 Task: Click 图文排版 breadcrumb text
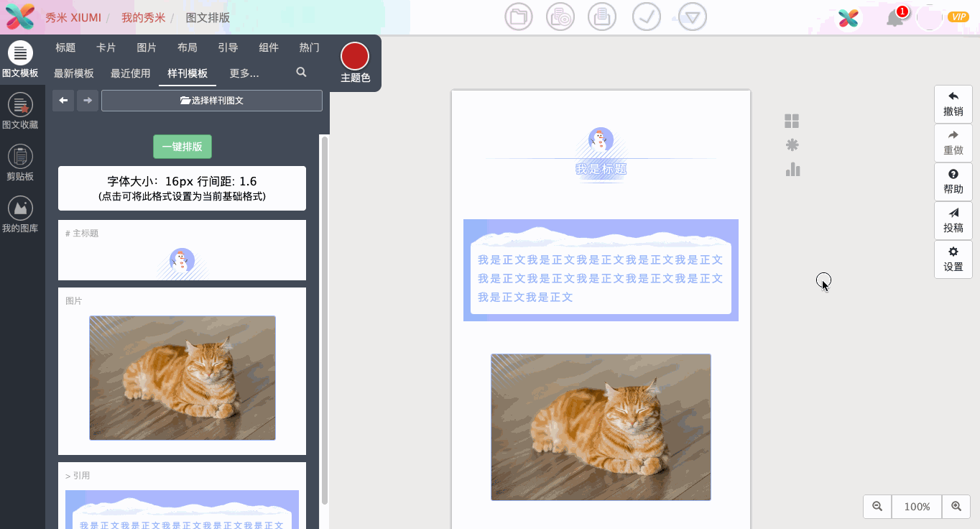(x=208, y=17)
